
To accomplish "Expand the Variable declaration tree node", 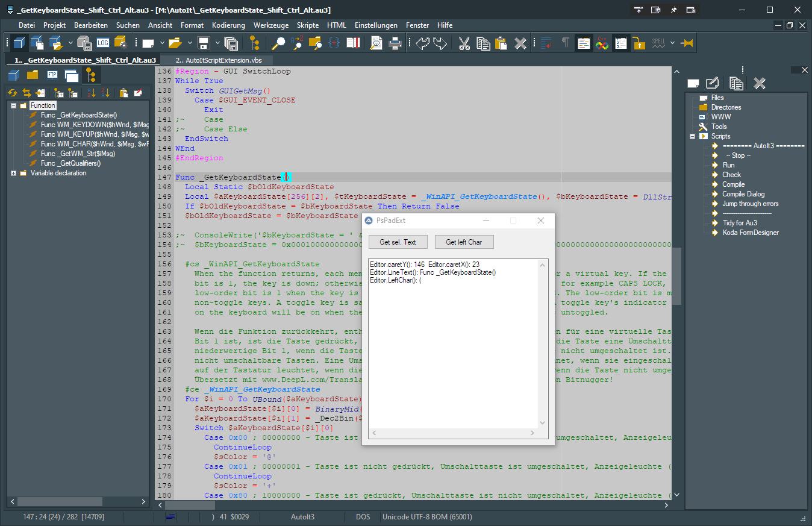I will pyautogui.click(x=14, y=173).
